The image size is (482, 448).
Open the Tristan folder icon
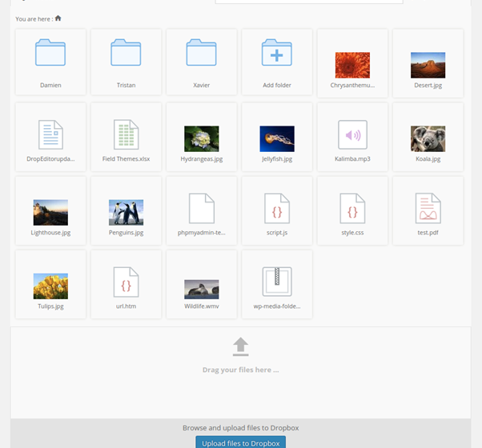click(x=126, y=53)
